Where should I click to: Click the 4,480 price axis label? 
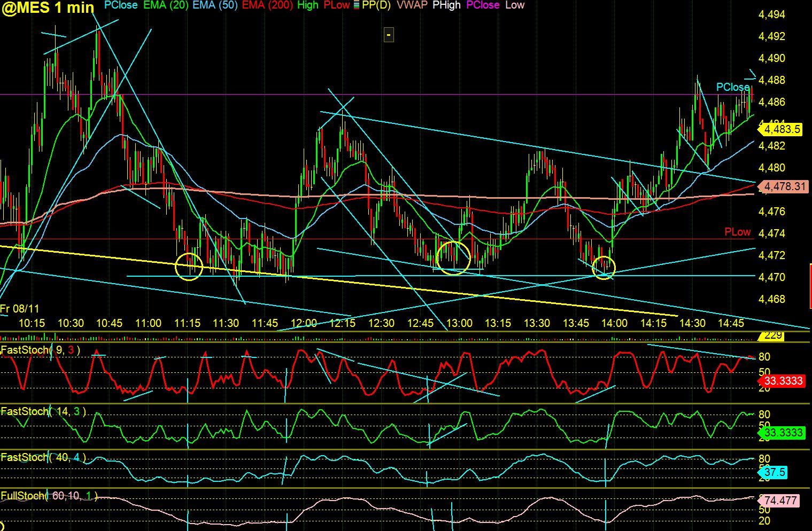coord(772,168)
